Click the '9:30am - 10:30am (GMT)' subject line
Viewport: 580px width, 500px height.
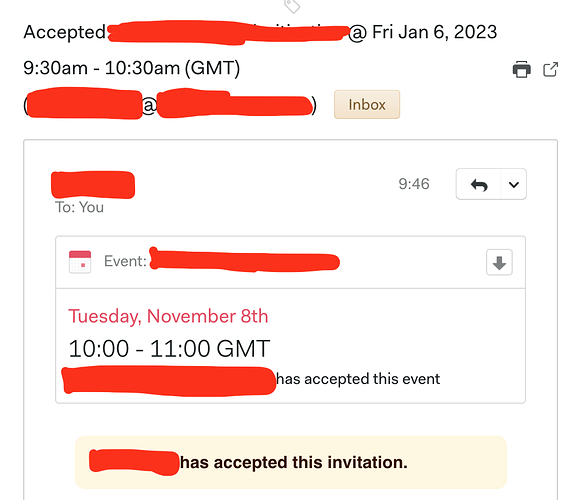click(x=132, y=68)
